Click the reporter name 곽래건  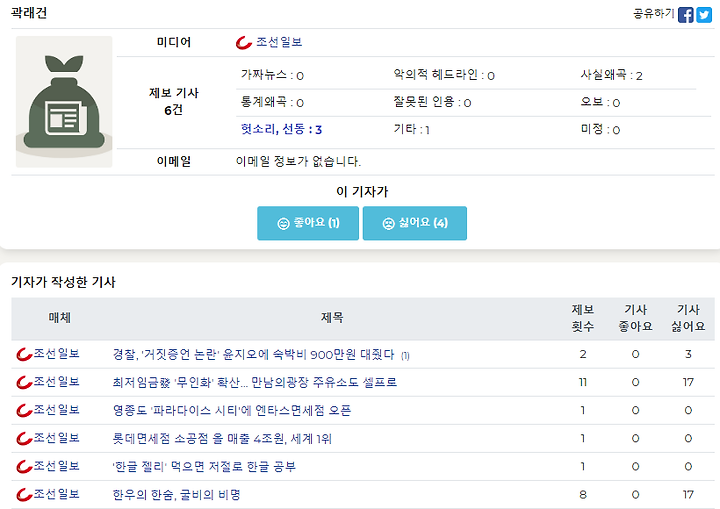(x=29, y=13)
